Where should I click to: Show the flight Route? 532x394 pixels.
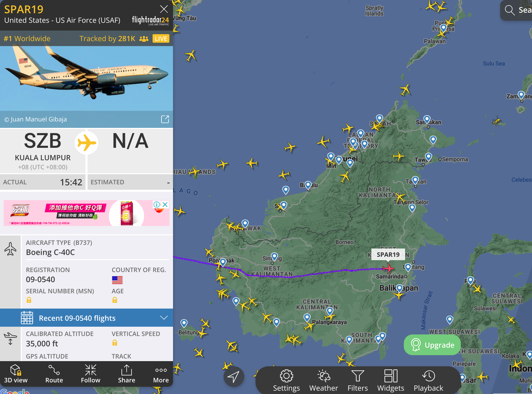tap(54, 374)
